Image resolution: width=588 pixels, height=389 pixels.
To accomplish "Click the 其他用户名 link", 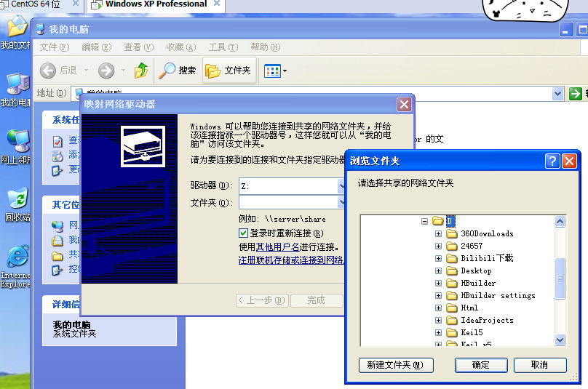I will click(x=277, y=247).
